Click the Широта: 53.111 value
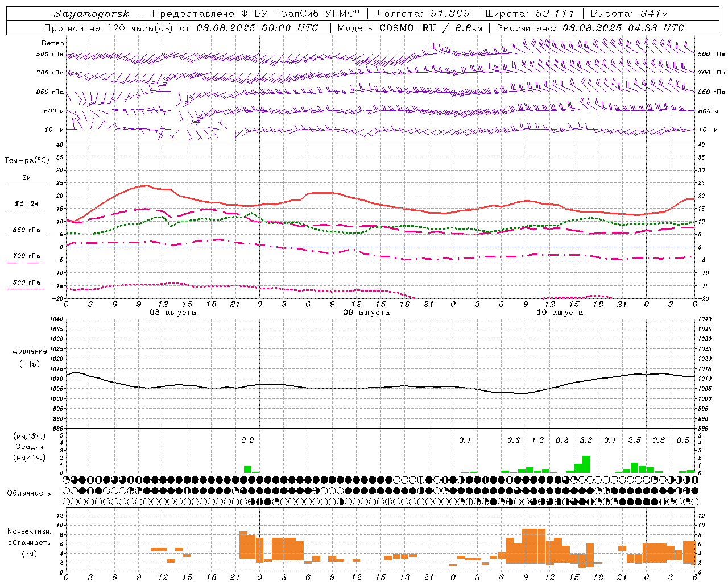728x582 pixels. tap(530, 14)
